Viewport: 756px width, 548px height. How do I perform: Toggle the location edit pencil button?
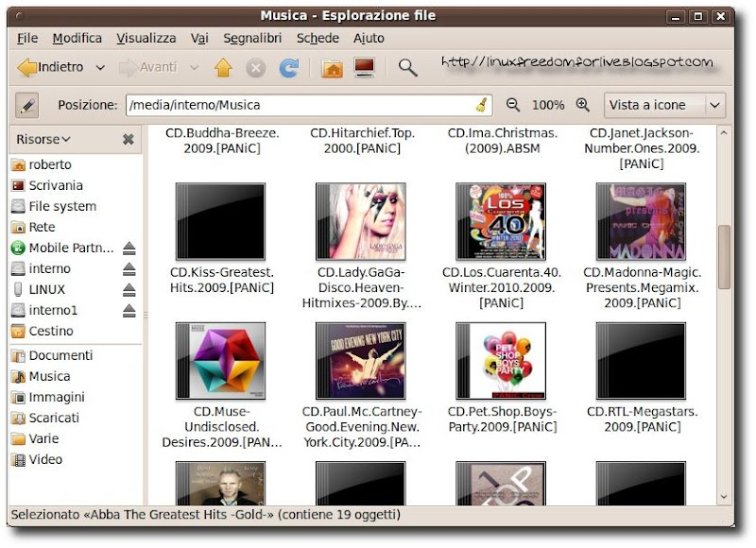(x=27, y=105)
